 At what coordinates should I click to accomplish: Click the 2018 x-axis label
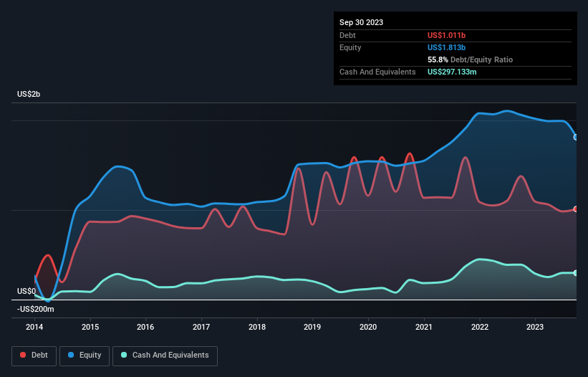pyautogui.click(x=257, y=327)
